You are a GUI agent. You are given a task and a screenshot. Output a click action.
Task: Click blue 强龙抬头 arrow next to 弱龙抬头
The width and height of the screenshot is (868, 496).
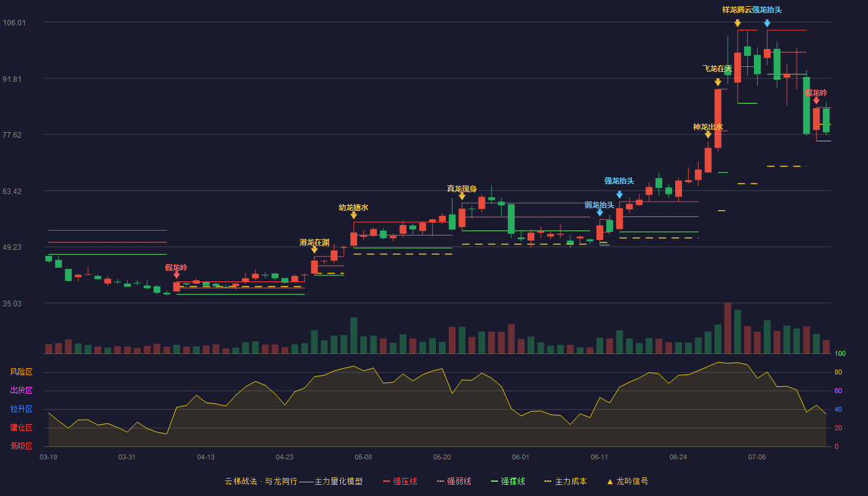tap(619, 195)
